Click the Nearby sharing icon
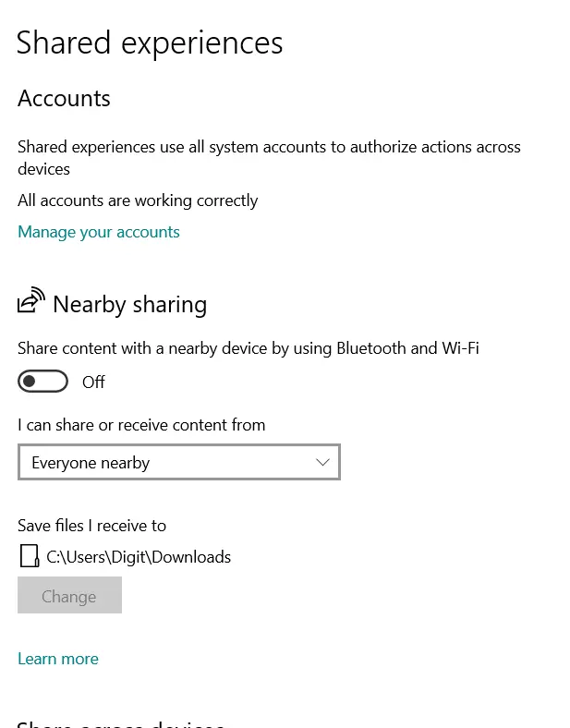The width and height of the screenshot is (570, 728). (x=30, y=302)
